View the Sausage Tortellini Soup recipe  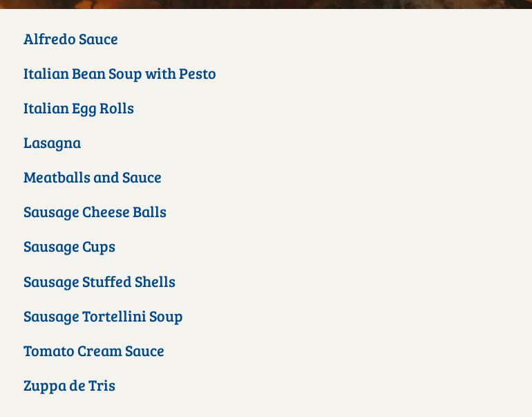103,316
